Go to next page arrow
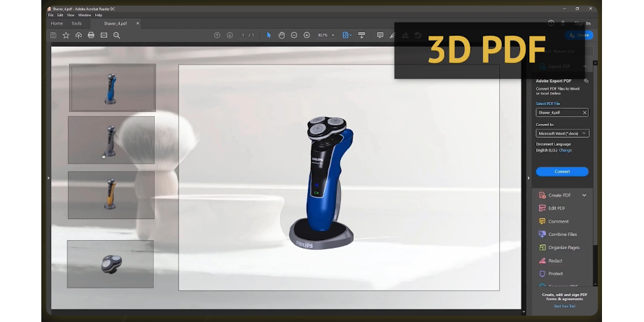Viewport: 644px width, 322px height. point(230,35)
